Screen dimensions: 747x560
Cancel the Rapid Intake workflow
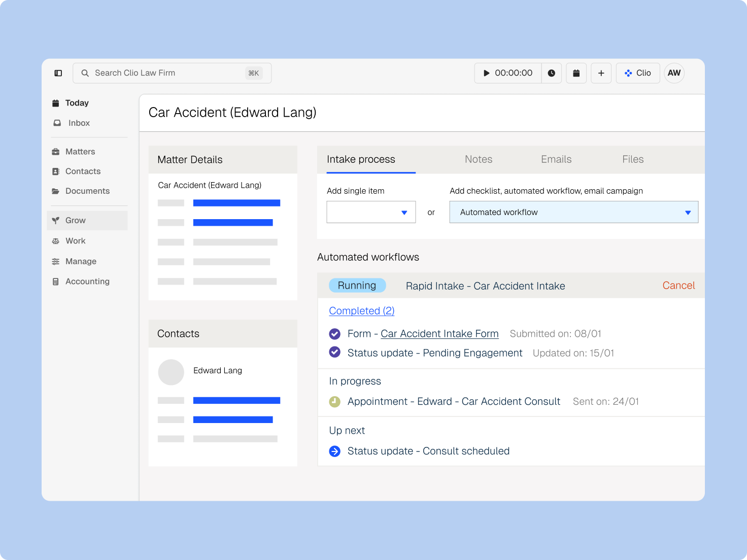678,286
